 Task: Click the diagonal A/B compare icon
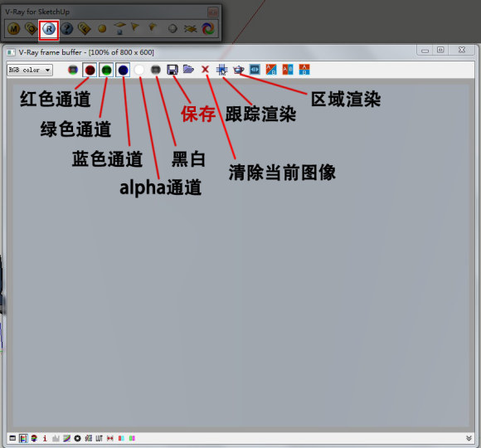click(271, 70)
